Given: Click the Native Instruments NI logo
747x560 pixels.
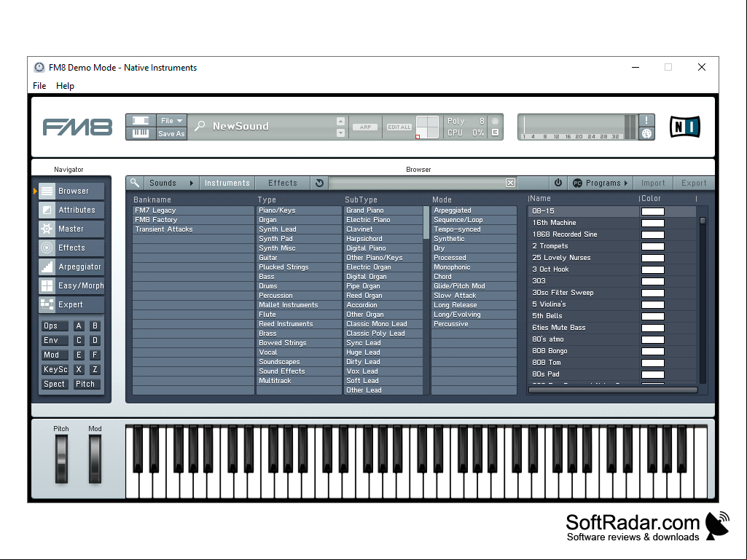Looking at the screenshot, I should click(x=684, y=127).
